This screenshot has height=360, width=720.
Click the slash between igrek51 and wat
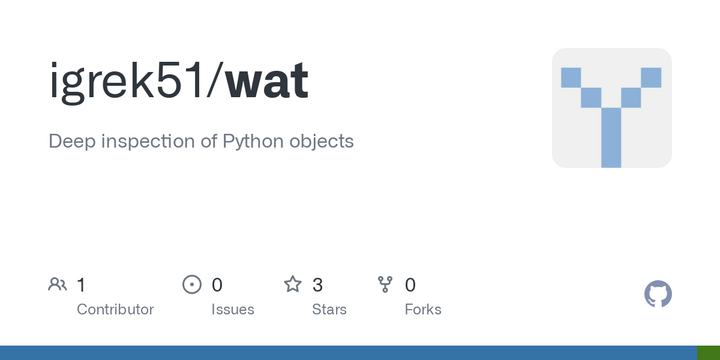214,81
